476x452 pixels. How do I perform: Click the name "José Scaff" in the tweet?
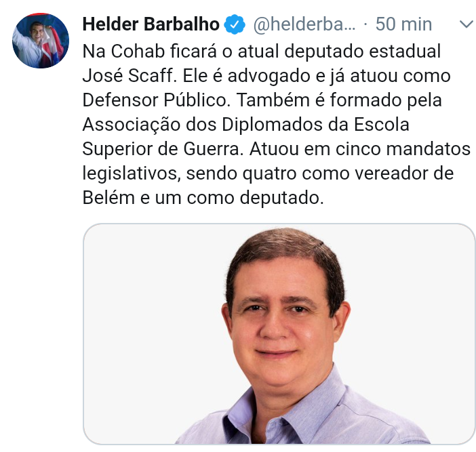(x=130, y=75)
